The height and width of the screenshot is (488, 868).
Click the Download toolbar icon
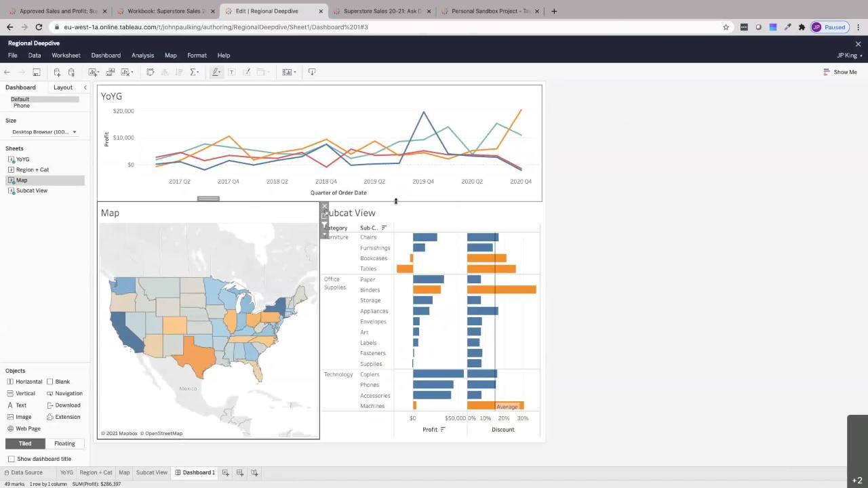click(312, 72)
